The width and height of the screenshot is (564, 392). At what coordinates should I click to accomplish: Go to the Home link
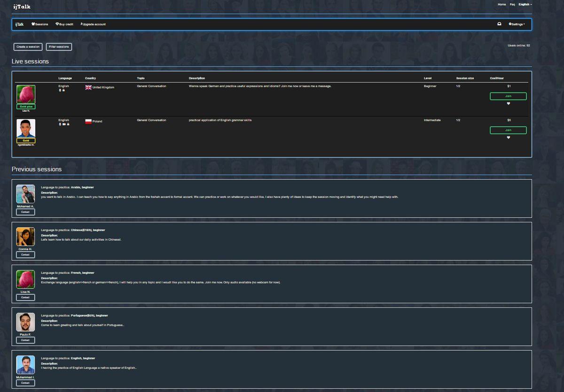click(x=502, y=4)
